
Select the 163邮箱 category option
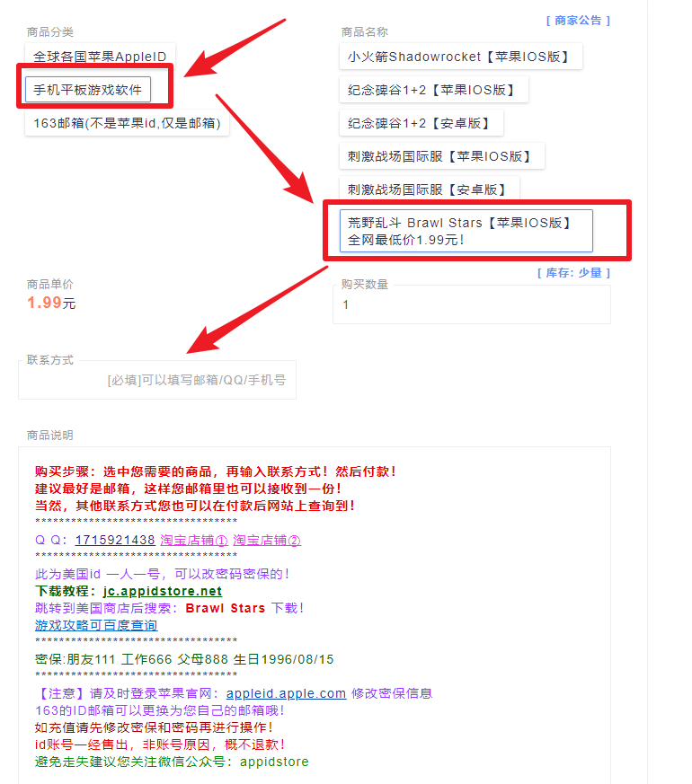click(127, 123)
